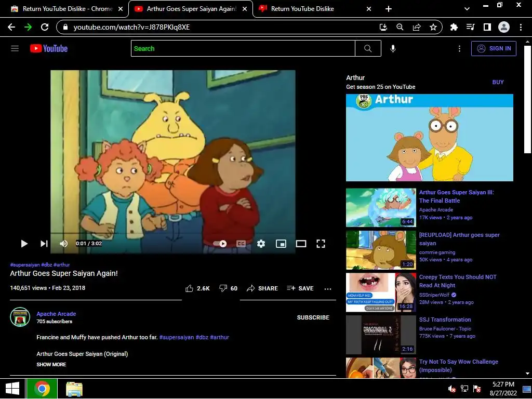The image size is (532, 399).
Task: Toggle closed captions CC button
Action: (241, 244)
